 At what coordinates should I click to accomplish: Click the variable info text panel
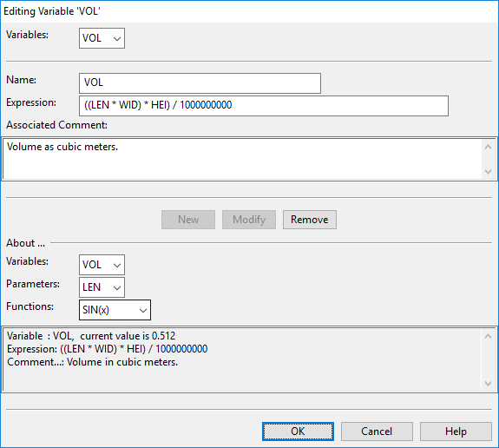(243, 359)
